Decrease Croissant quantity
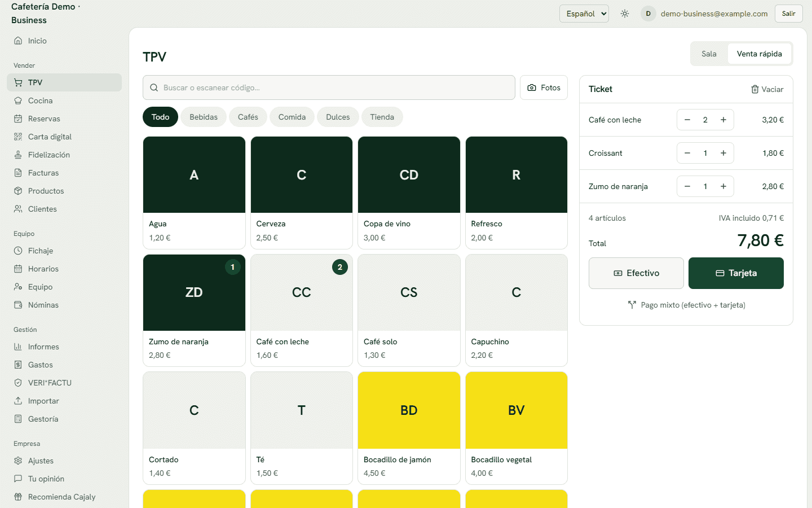This screenshot has width=812, height=508. click(687, 153)
